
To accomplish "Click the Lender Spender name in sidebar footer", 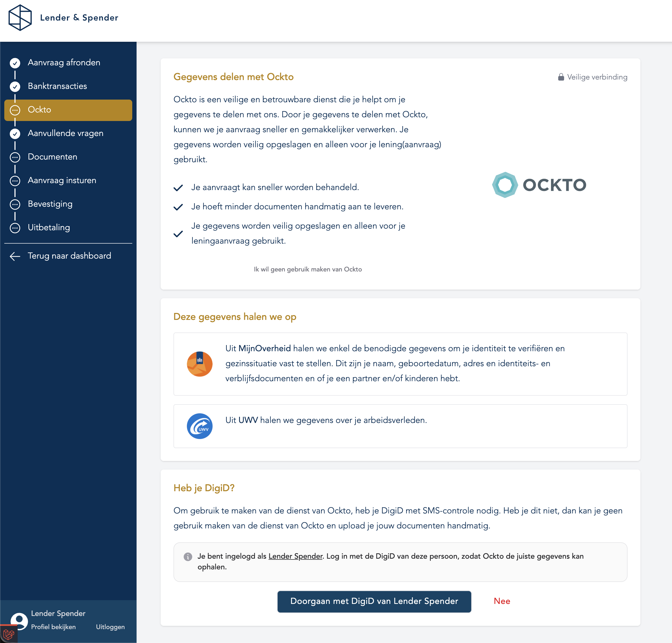I will 58,614.
